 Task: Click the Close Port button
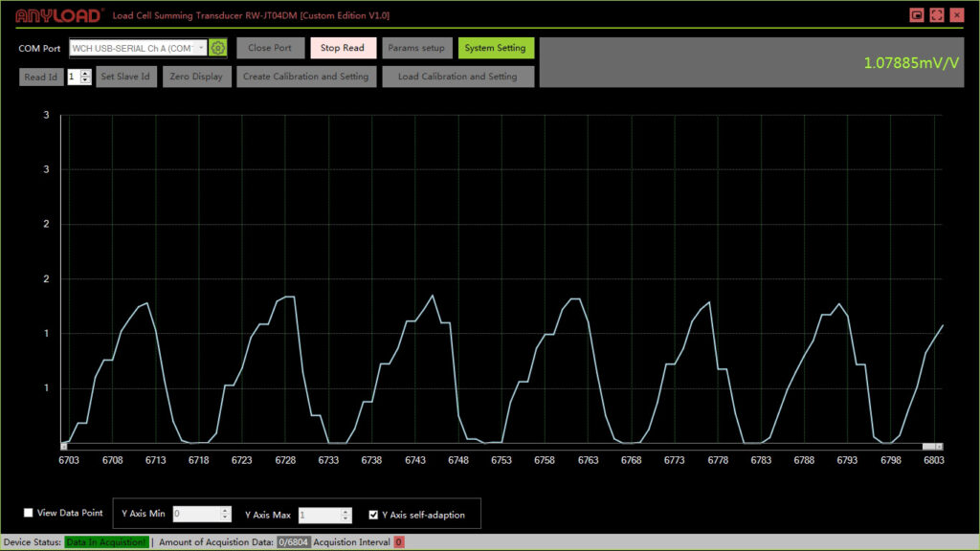[x=270, y=48]
